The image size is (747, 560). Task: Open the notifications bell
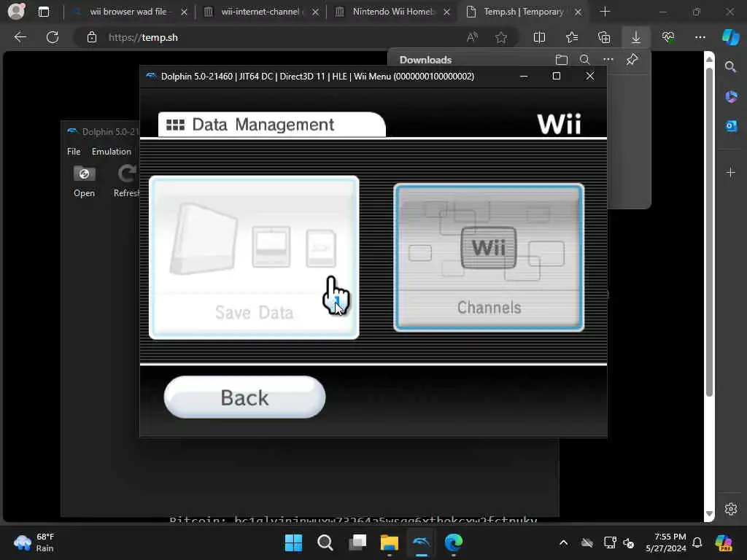click(697, 542)
